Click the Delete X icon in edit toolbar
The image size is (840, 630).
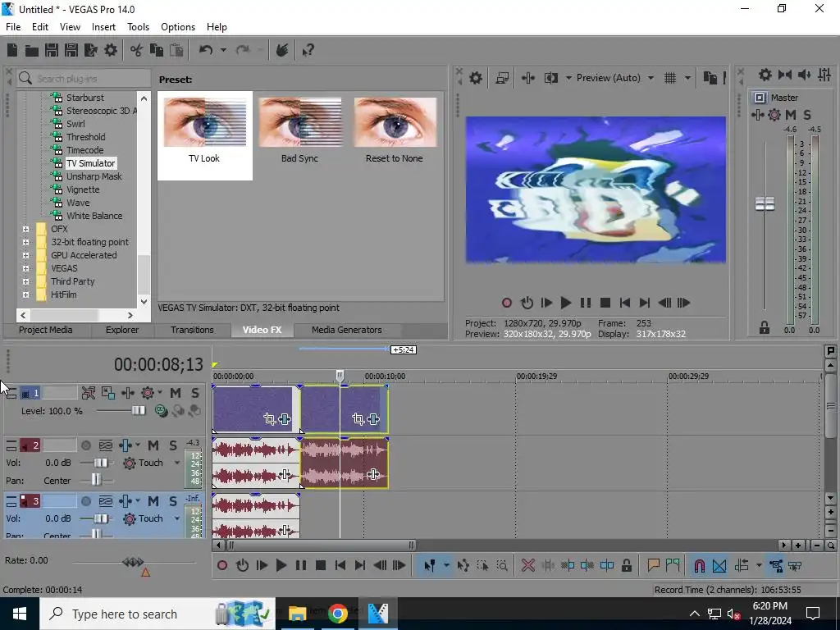pyautogui.click(x=527, y=566)
